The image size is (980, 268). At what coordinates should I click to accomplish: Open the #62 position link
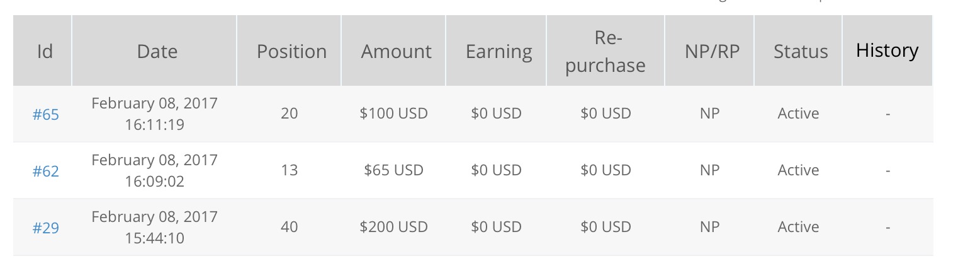coord(45,172)
